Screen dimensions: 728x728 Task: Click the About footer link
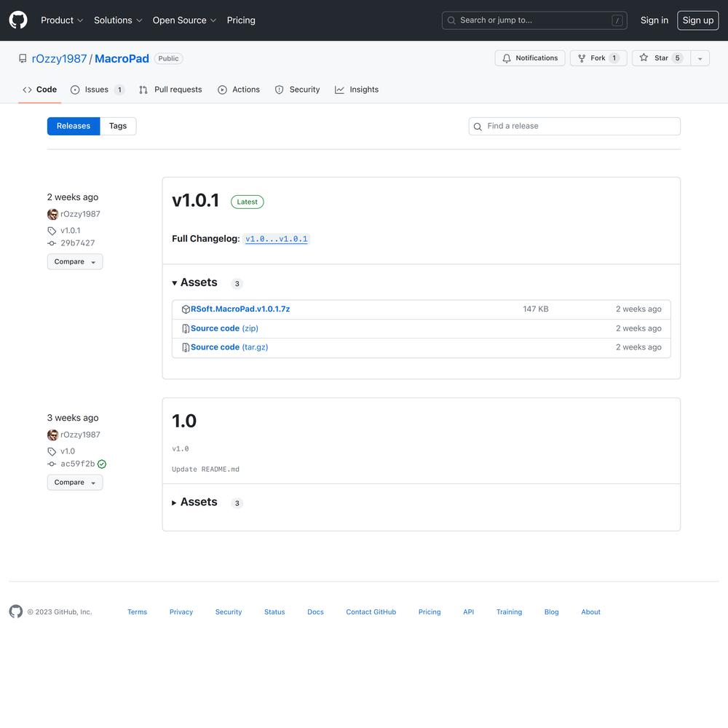590,612
